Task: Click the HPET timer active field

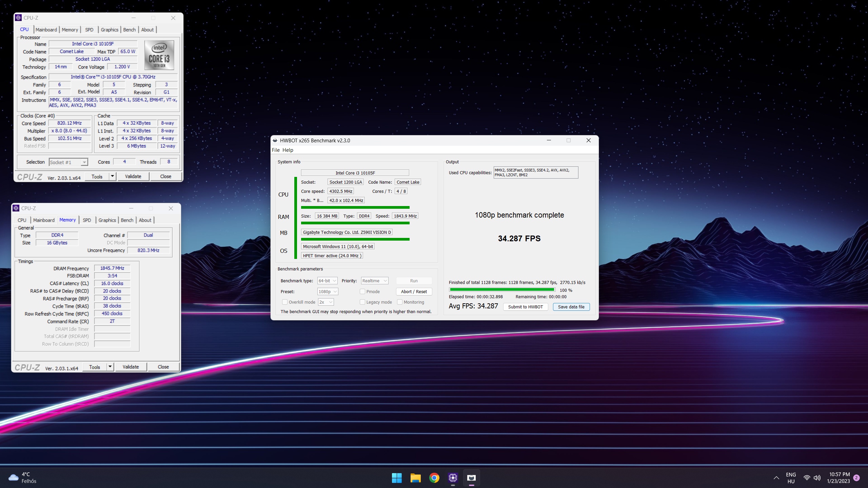Action: 332,256
